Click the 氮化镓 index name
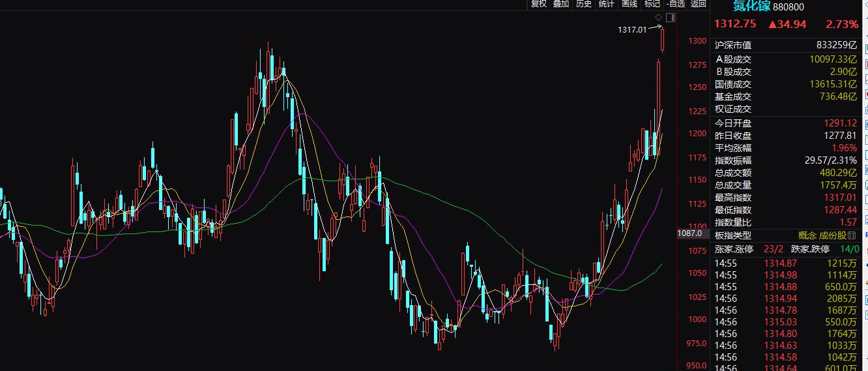Screen dimensions: 868x371 751,7
